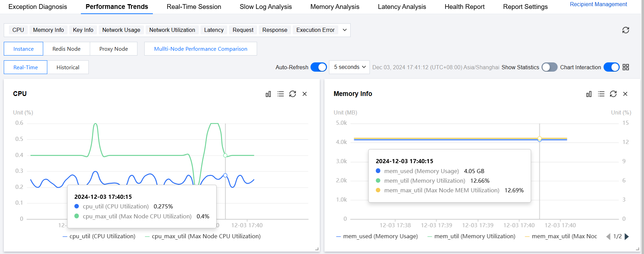This screenshot has height=254, width=644.
Task: Open the Recipient Management link
Action: [x=598, y=4]
